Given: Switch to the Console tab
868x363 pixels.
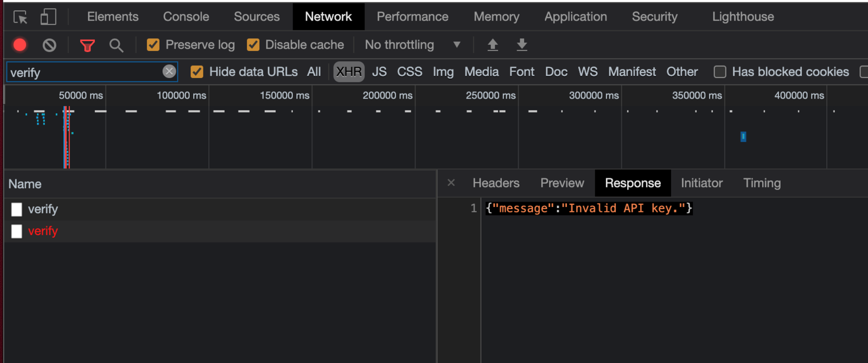Looking at the screenshot, I should point(186,17).
